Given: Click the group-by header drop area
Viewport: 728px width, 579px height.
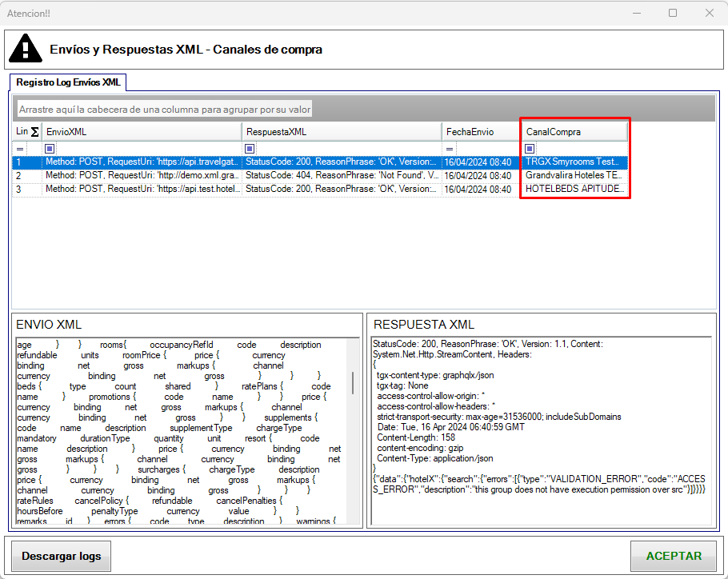Looking at the screenshot, I should [x=363, y=109].
